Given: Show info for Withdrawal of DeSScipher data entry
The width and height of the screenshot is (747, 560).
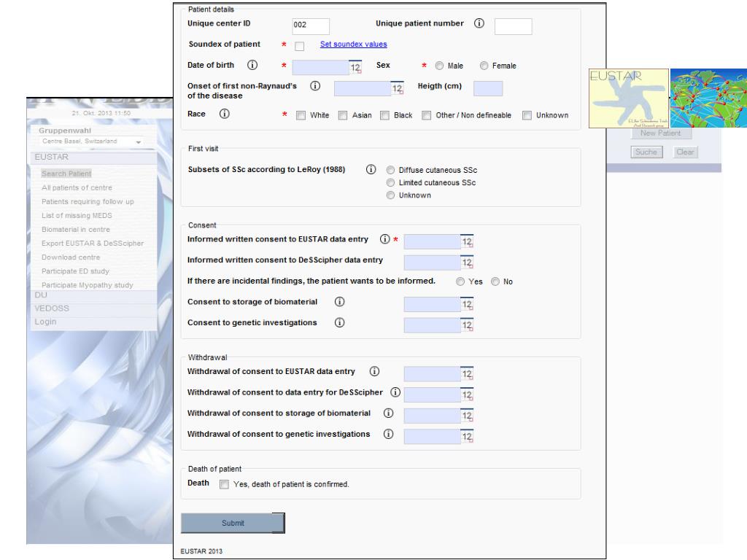Looking at the screenshot, I should coord(395,392).
